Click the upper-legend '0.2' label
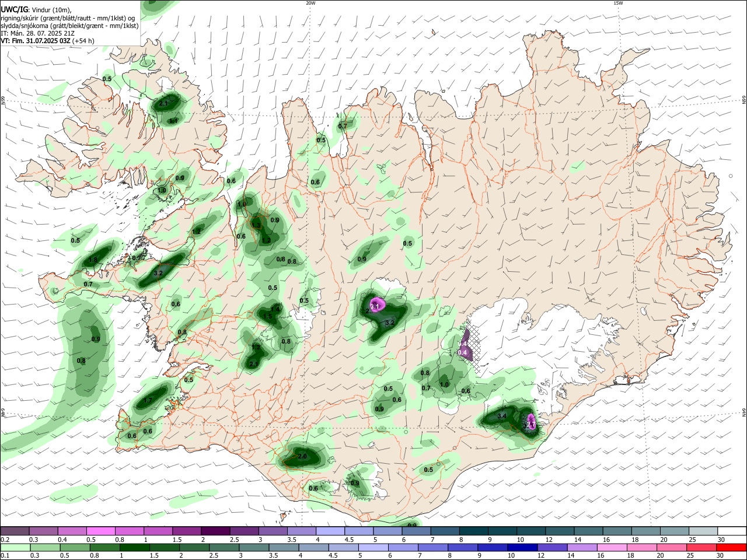The height and width of the screenshot is (560, 747). [5, 540]
